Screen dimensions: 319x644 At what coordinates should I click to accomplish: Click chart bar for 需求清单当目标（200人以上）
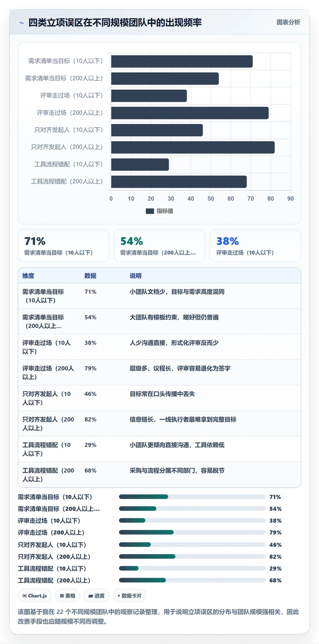165,78
